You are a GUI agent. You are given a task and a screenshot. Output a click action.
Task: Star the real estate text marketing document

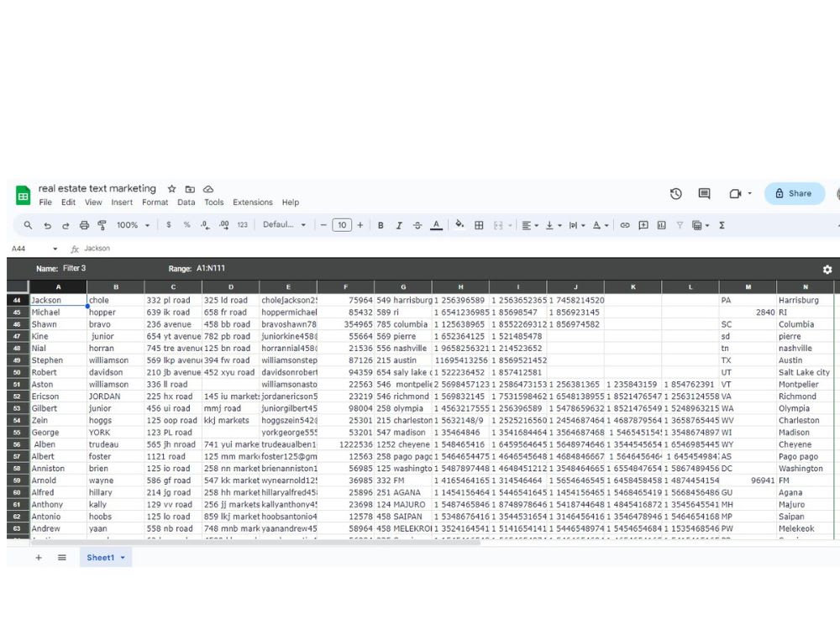(171, 188)
